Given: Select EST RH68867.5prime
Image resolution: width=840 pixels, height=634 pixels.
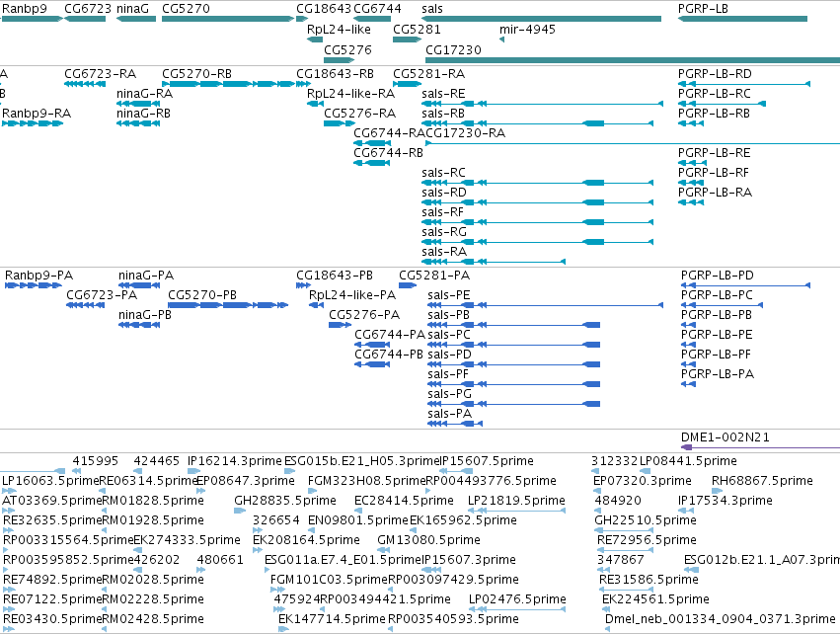Looking at the screenshot, I should pyautogui.click(x=762, y=481).
